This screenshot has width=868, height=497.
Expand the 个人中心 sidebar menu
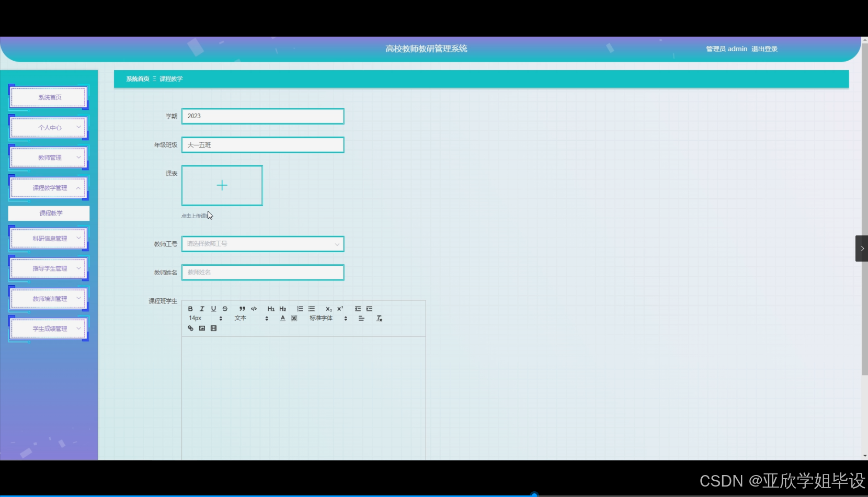50,128
